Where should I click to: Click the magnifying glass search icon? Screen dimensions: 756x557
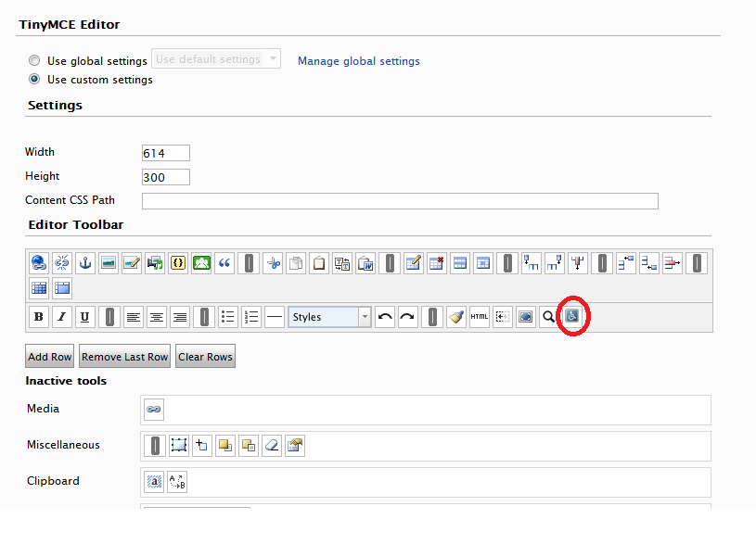[549, 317]
